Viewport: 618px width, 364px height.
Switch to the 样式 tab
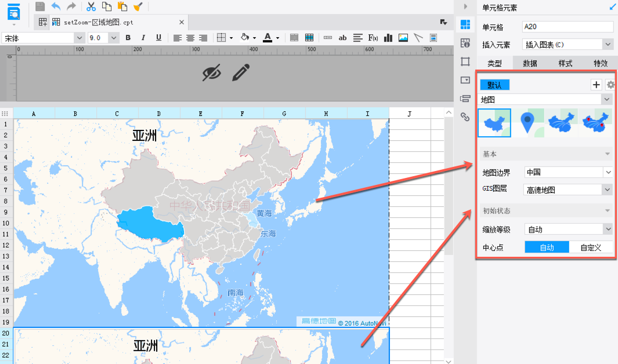click(x=565, y=63)
